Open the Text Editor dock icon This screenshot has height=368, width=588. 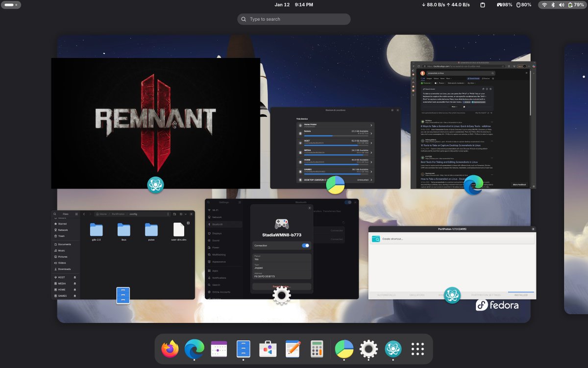(293, 349)
